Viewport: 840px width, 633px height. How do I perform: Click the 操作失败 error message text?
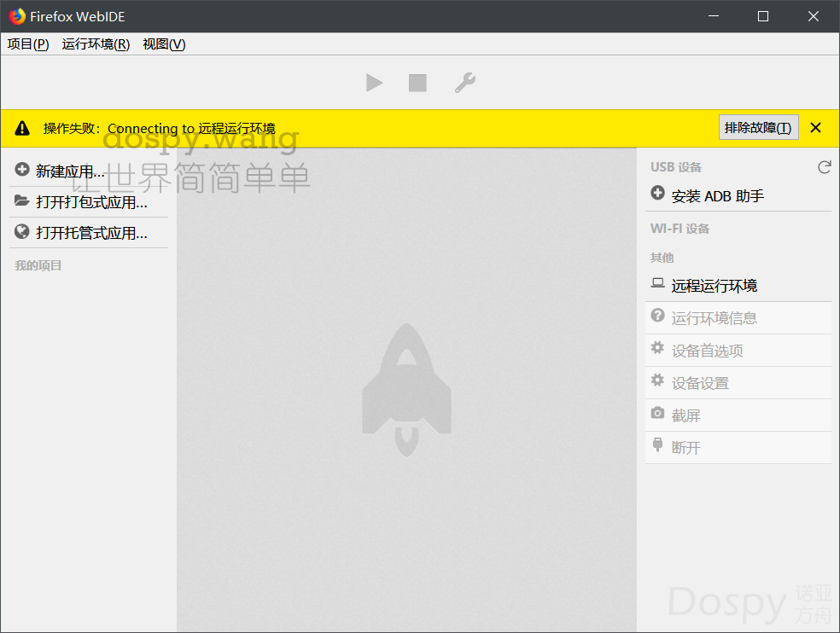coord(159,129)
